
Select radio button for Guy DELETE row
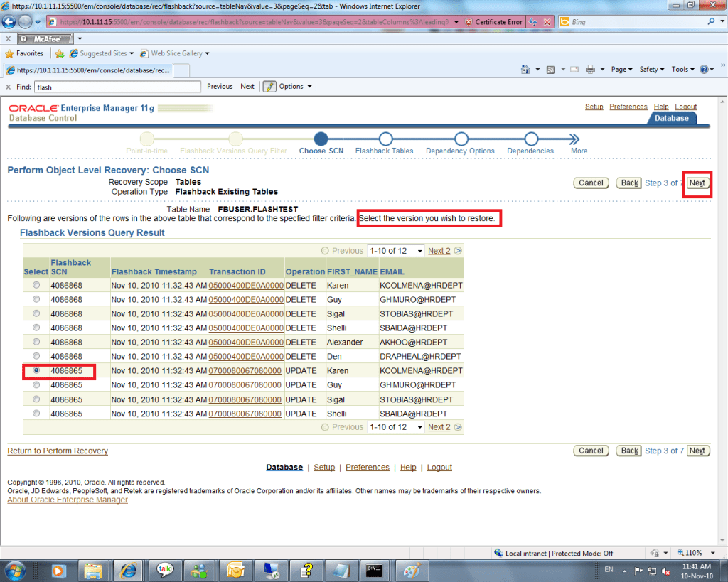[36, 299]
